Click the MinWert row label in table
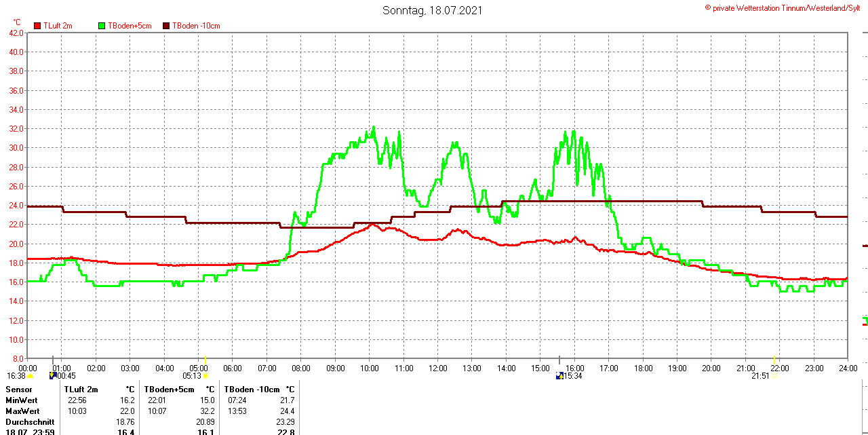Viewport: 868px width, 435px height. [22, 400]
